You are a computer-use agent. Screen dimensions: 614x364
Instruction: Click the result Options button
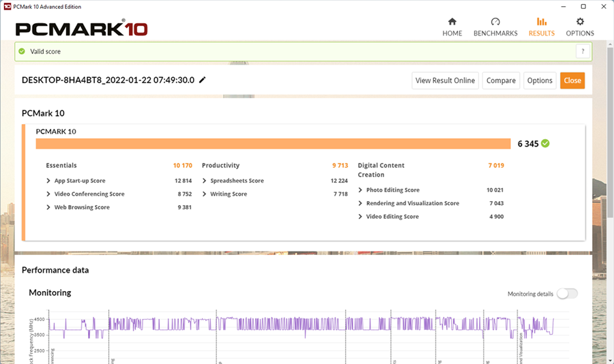[540, 80]
